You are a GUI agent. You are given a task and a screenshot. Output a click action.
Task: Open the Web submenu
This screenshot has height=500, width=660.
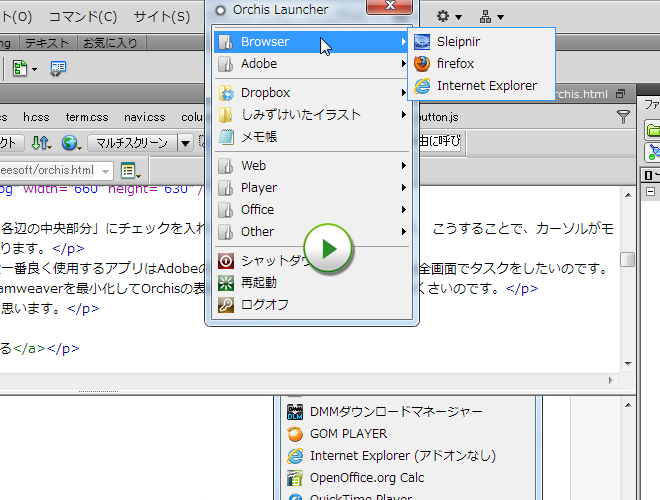pos(311,166)
